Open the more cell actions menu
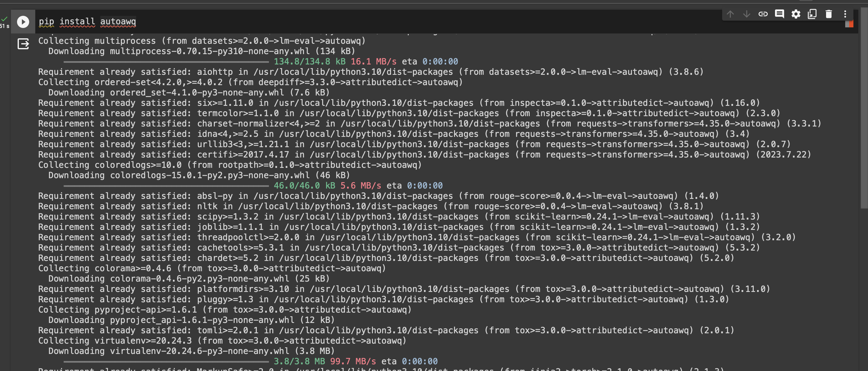The width and height of the screenshot is (868, 371). [845, 14]
